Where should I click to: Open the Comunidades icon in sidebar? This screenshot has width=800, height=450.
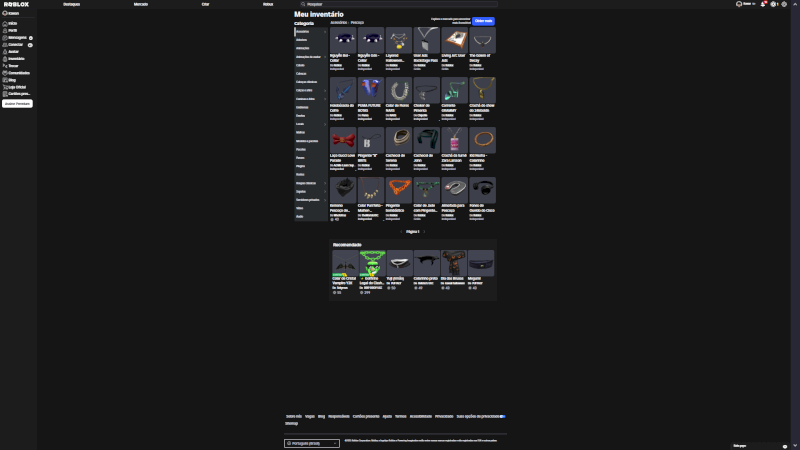(x=5, y=73)
